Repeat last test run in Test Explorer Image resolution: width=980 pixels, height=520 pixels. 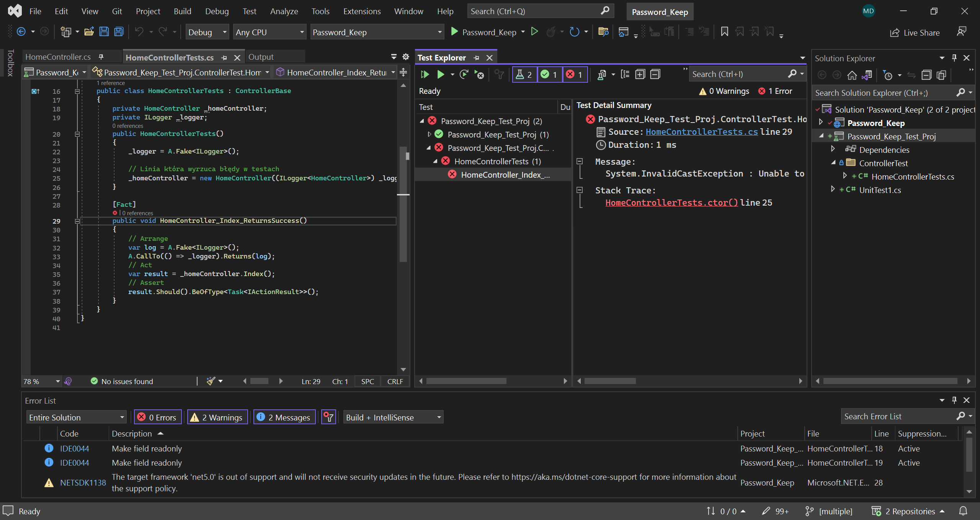coord(464,74)
